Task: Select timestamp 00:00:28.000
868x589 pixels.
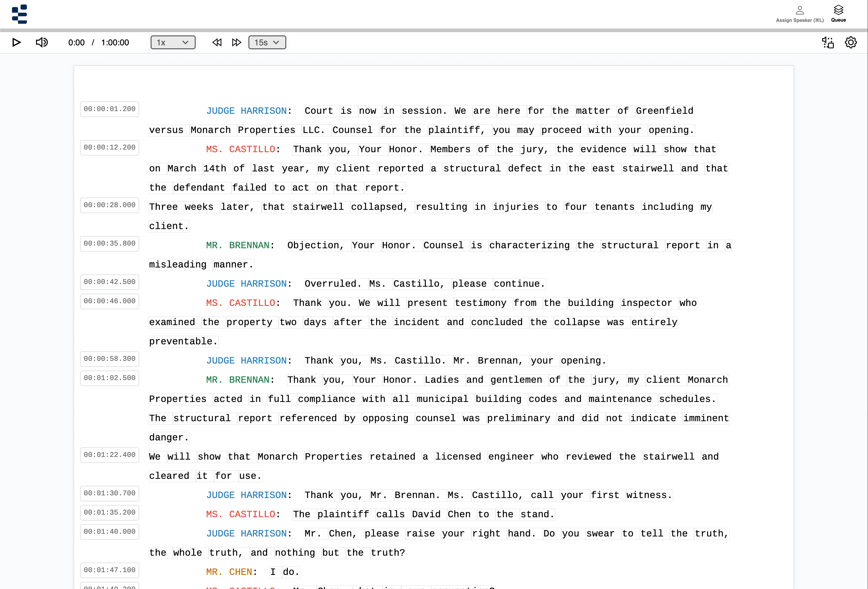Action: coord(110,205)
